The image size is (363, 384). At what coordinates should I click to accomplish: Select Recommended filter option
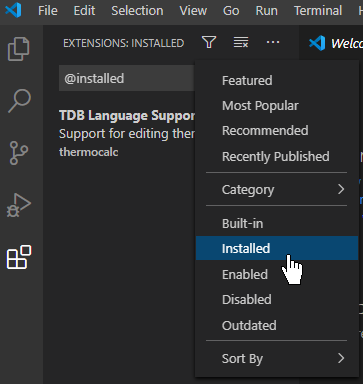pyautogui.click(x=277, y=131)
